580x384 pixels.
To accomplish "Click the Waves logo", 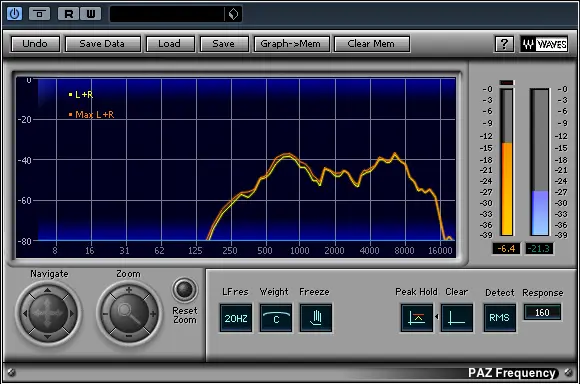I will point(544,44).
